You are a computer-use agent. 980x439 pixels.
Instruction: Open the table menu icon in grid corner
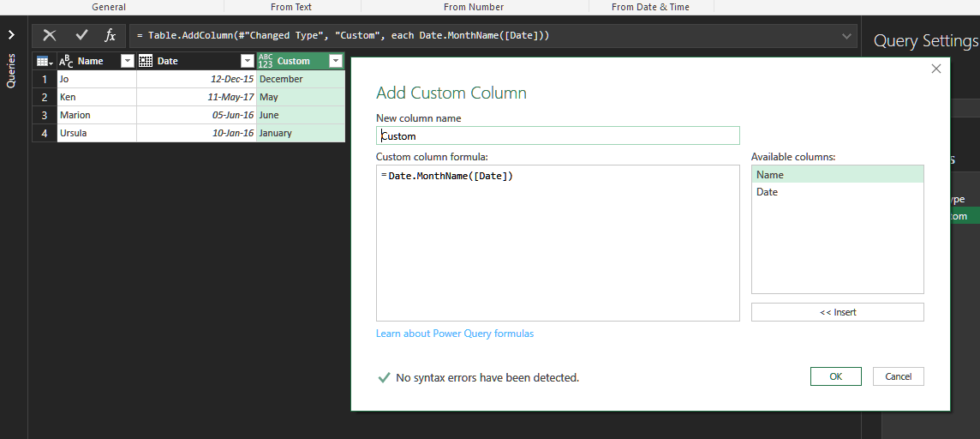pyautogui.click(x=45, y=61)
